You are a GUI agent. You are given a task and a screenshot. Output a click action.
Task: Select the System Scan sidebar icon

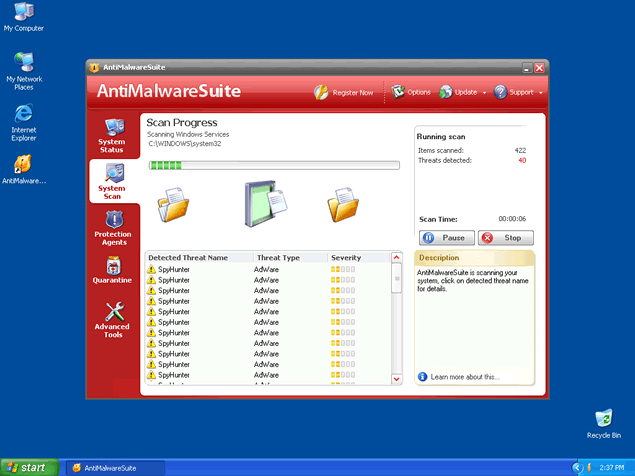click(x=112, y=180)
